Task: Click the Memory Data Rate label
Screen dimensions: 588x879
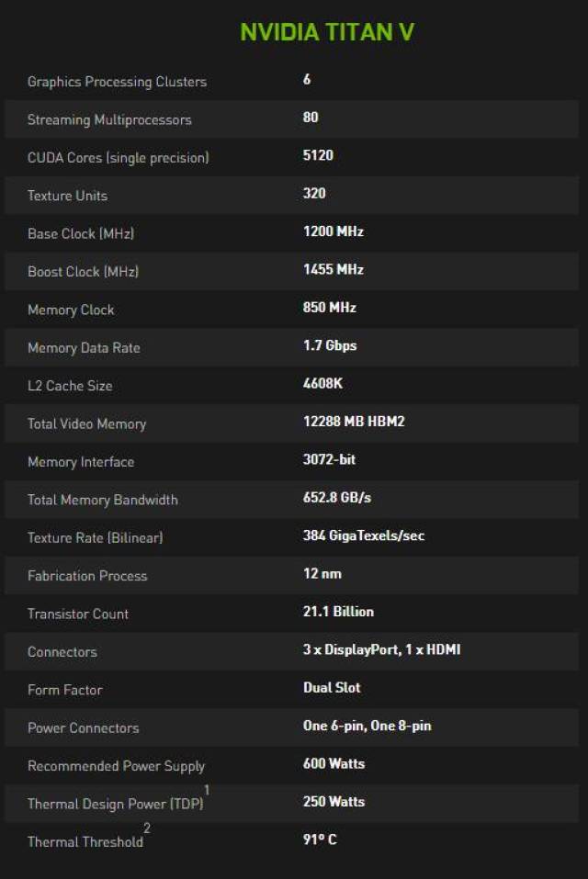Action: [x=84, y=348]
